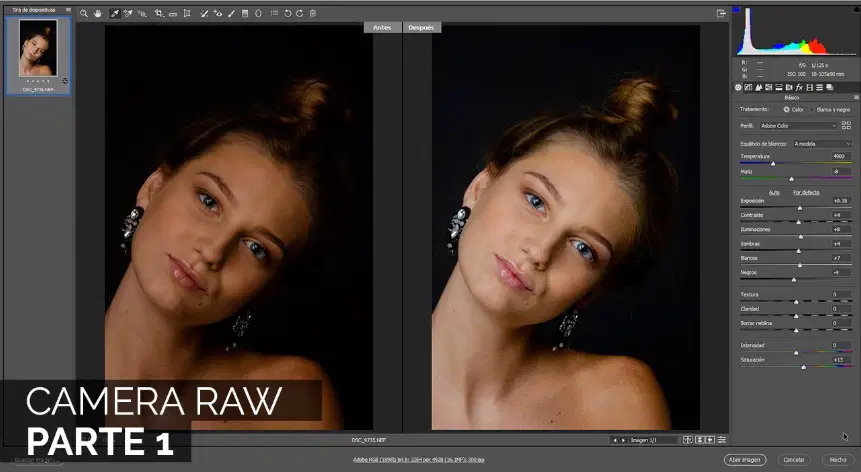
Task: Click the trash delete icon
Action: tap(312, 13)
